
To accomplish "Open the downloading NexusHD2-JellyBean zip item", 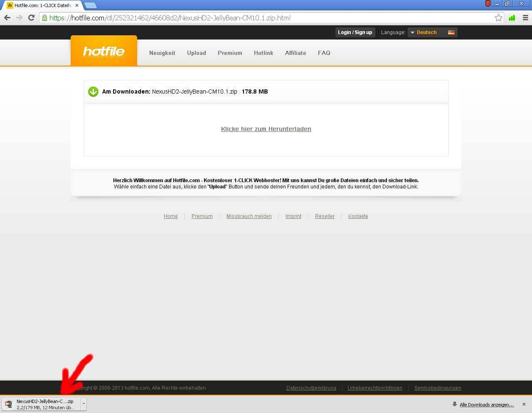I will 42,404.
